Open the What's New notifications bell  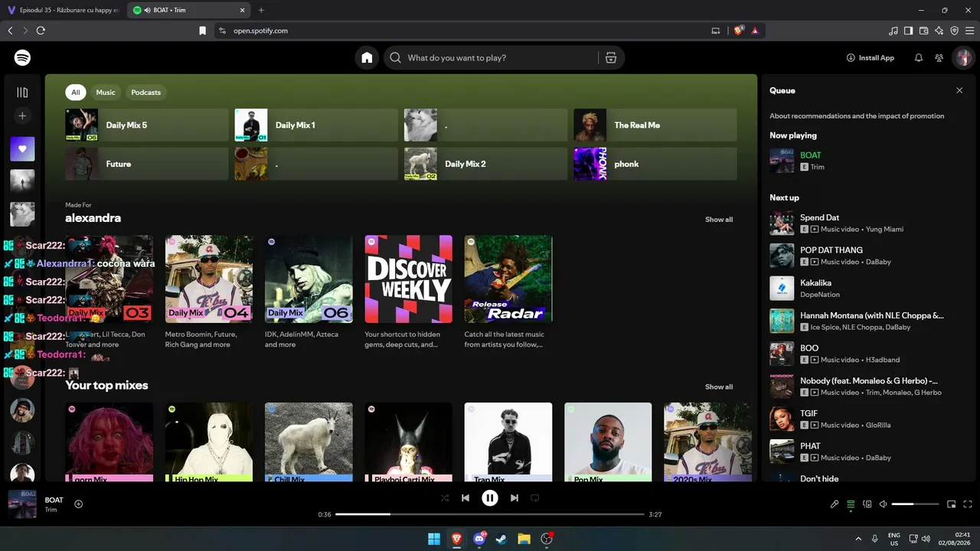pyautogui.click(x=919, y=57)
